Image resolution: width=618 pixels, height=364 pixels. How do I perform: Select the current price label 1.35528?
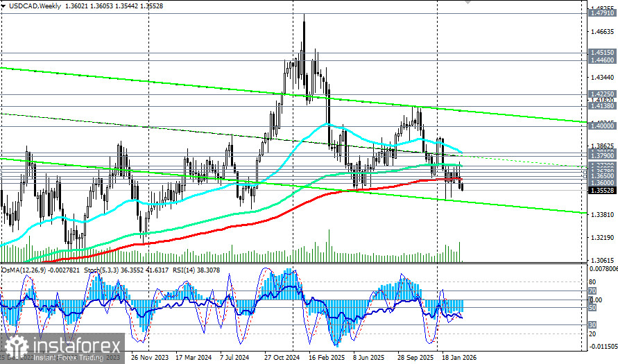coord(602,190)
